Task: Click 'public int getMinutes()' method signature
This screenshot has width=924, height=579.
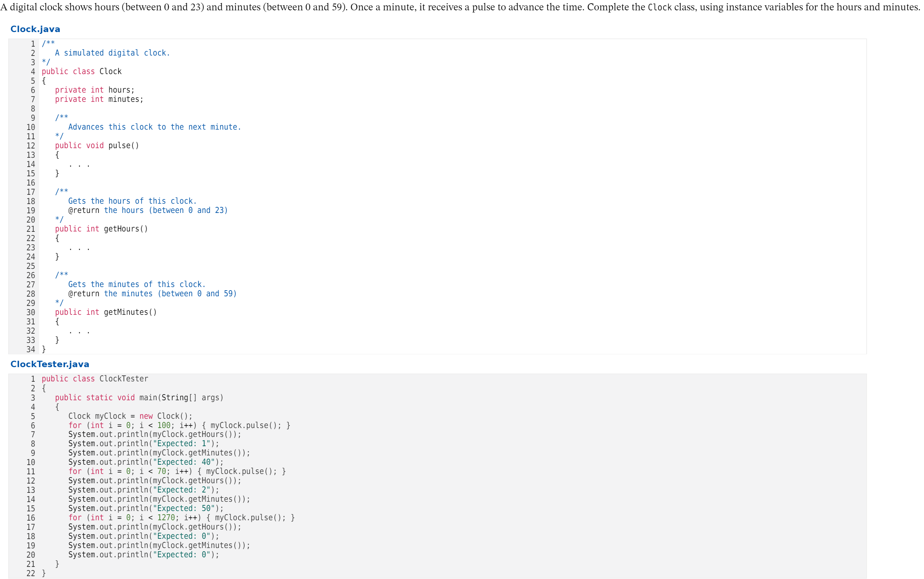Action: pos(106,312)
